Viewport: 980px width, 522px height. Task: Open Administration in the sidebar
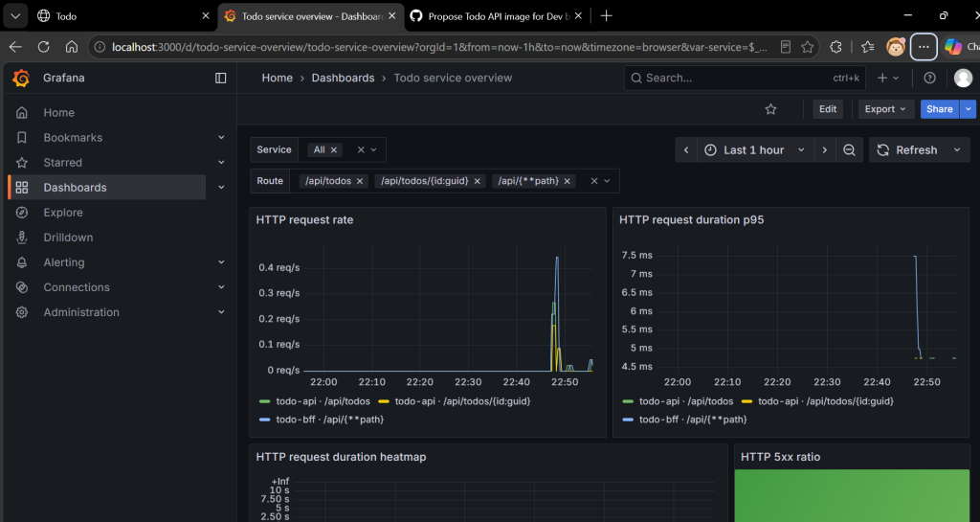(81, 312)
